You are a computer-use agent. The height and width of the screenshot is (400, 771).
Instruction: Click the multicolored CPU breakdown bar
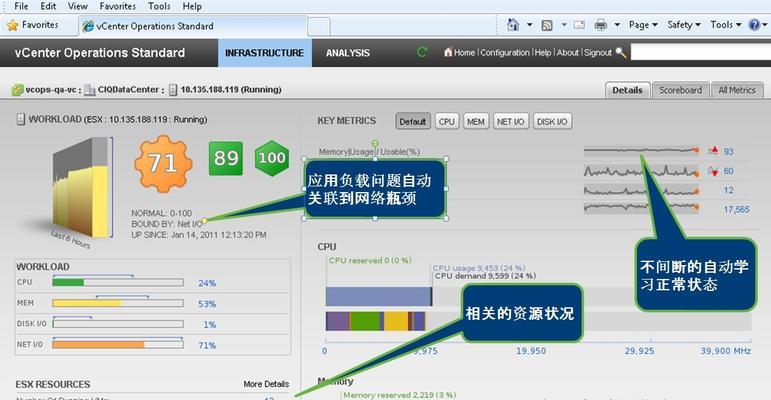375,321
